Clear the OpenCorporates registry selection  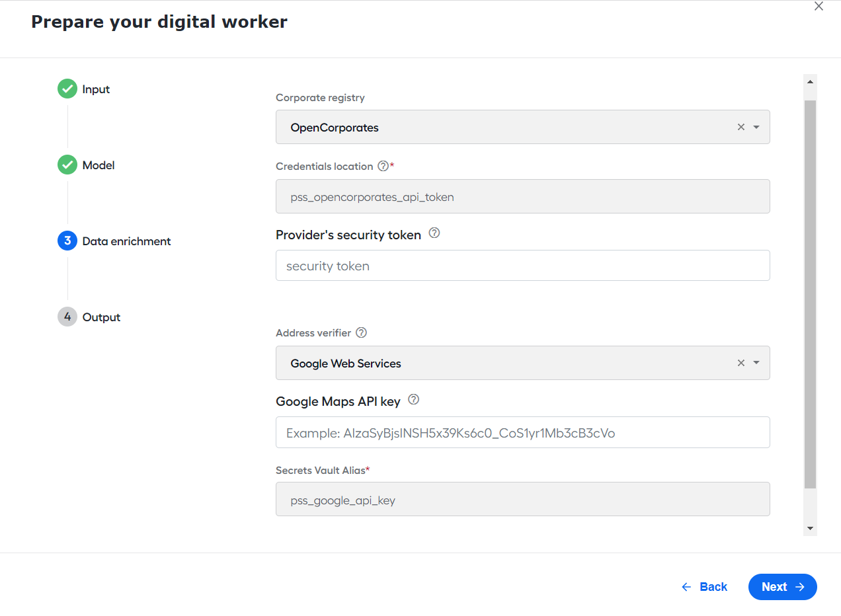click(741, 127)
